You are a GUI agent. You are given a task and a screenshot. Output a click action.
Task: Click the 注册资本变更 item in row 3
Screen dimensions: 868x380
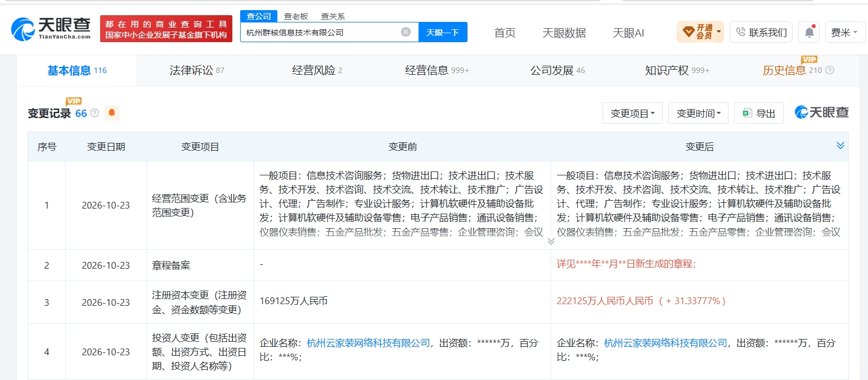click(x=200, y=302)
